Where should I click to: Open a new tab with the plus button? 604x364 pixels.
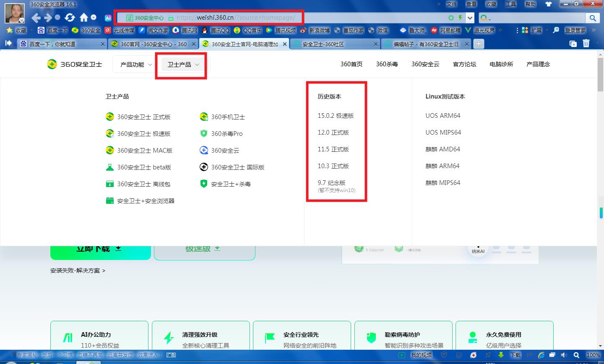(x=479, y=44)
